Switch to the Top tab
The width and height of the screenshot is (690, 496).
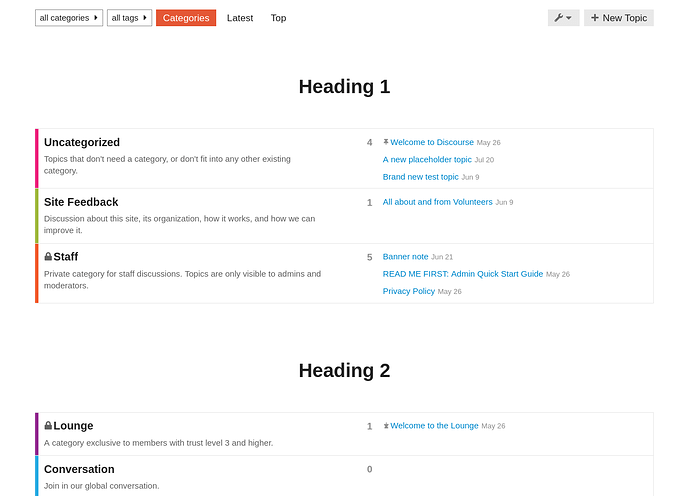278,18
